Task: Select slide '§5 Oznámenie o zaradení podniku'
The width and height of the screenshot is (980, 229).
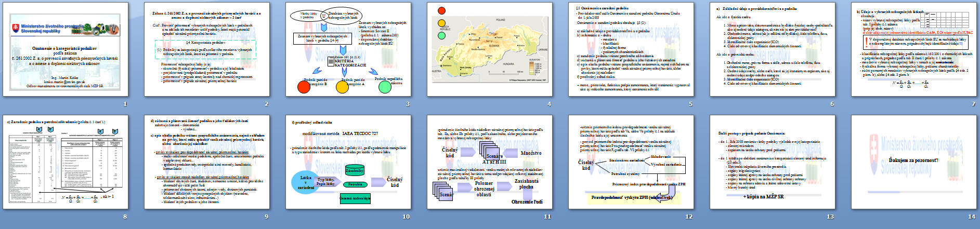Action: [x=631, y=49]
